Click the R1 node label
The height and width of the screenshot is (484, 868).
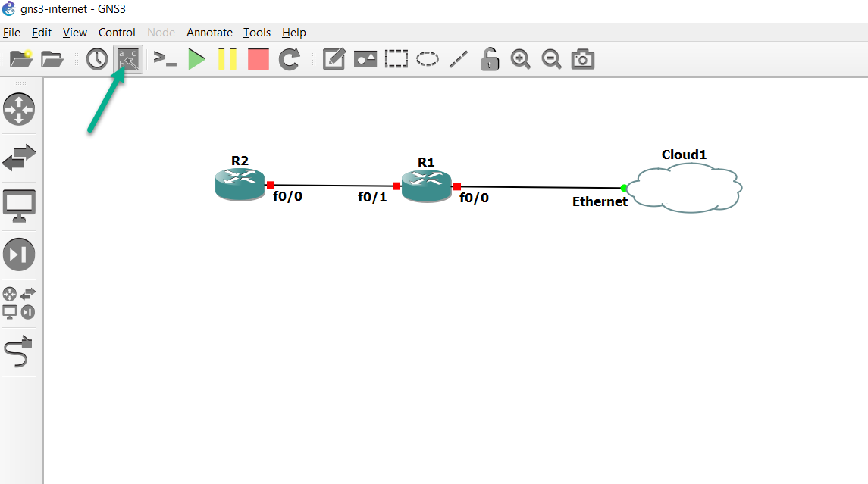coord(426,162)
